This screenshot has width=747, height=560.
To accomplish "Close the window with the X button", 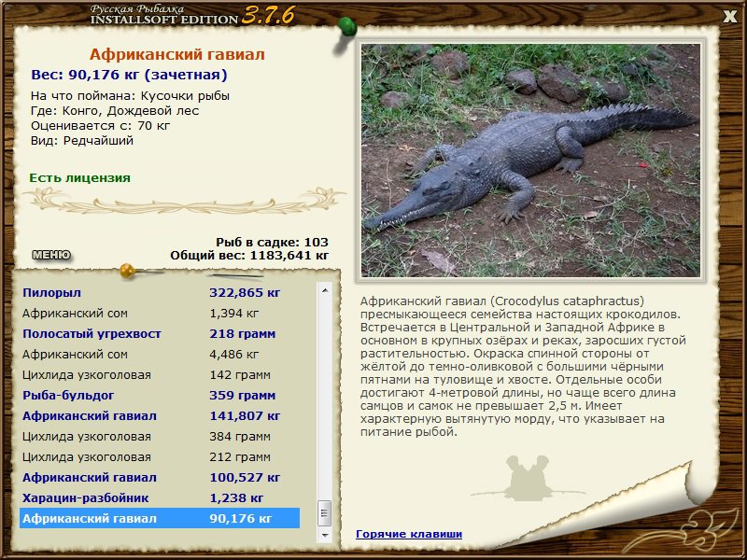I will tap(730, 17).
